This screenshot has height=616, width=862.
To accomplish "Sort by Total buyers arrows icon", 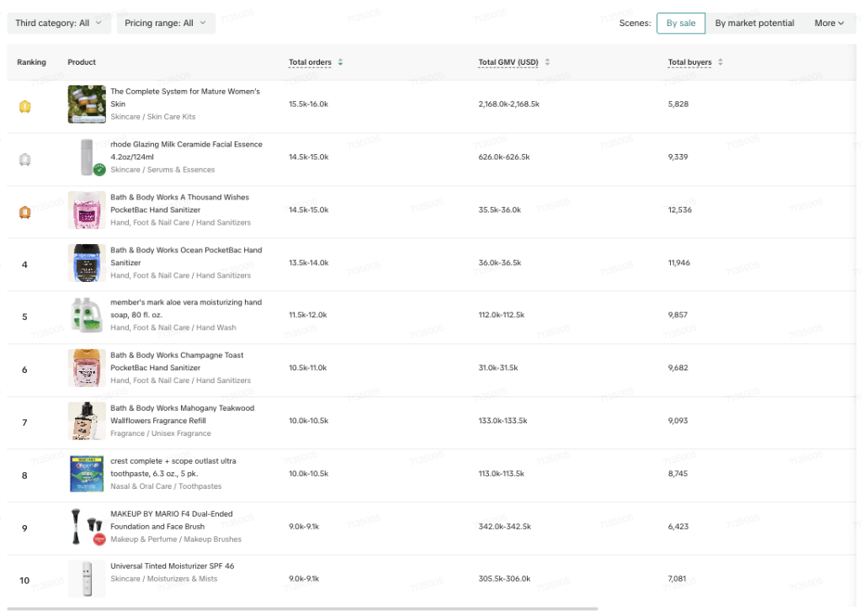I will pos(721,62).
